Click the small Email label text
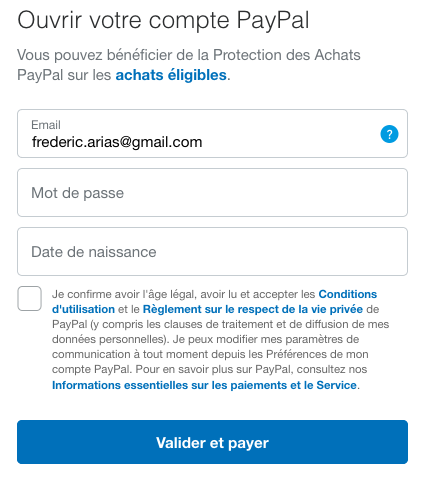Screen dimensions: 437x483 click(46, 125)
